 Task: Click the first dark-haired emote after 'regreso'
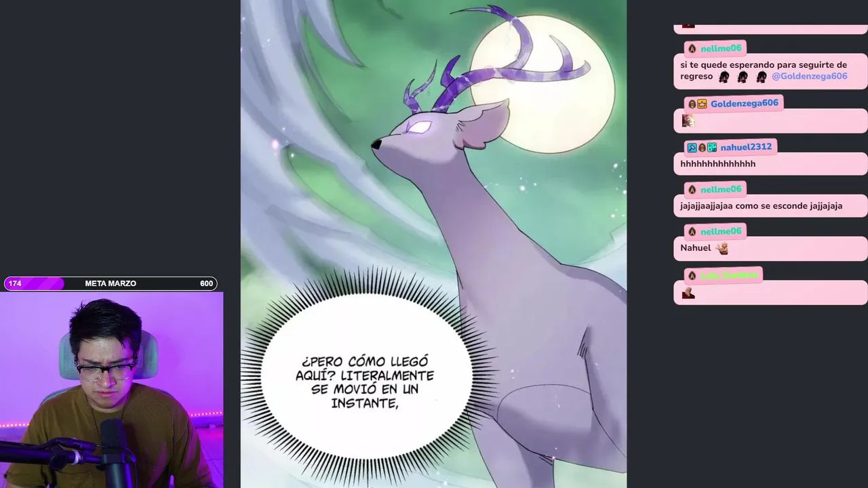pos(724,77)
